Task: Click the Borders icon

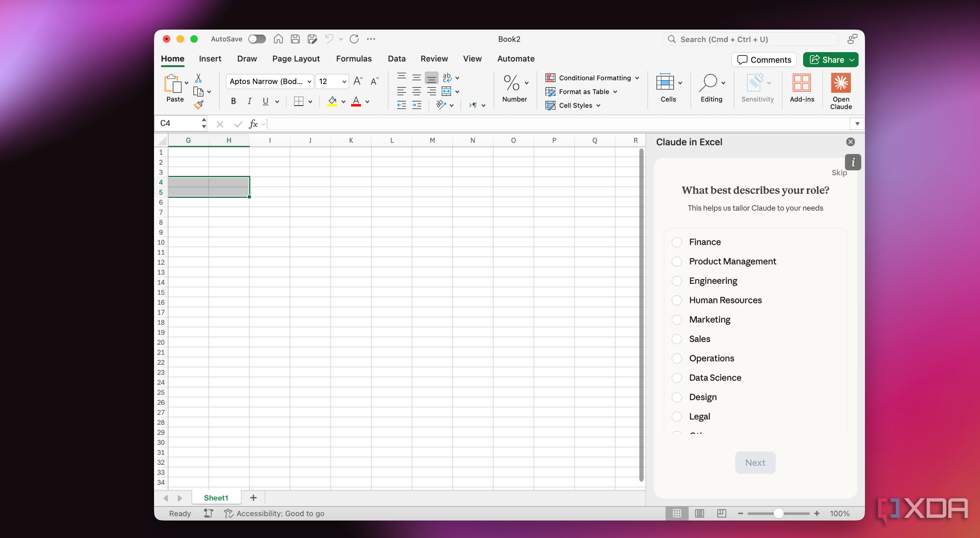Action: (299, 101)
